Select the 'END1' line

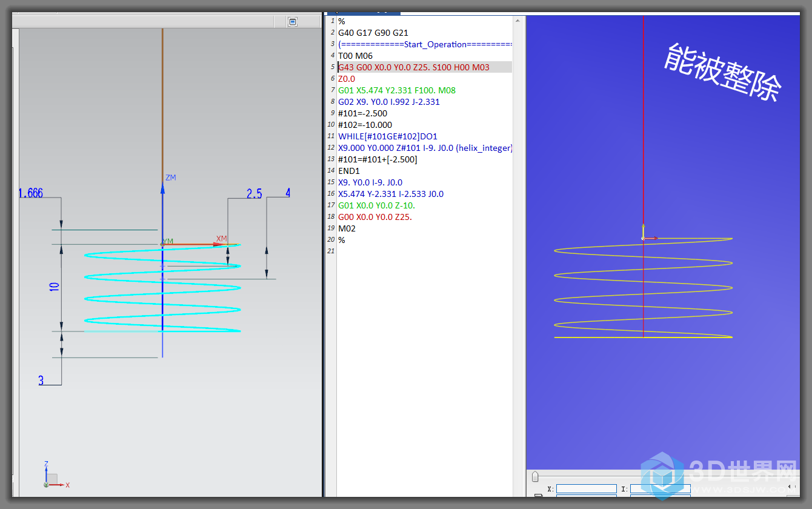coord(349,171)
